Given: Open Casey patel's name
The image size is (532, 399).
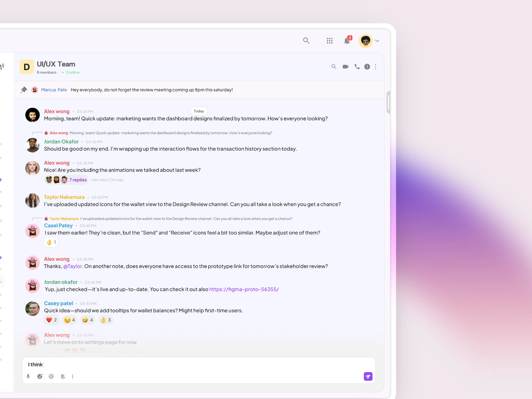Looking at the screenshot, I should 58,304.
